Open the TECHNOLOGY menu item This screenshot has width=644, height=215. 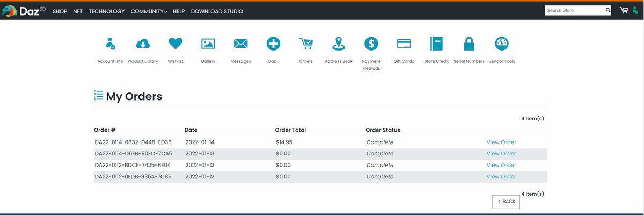pos(107,11)
